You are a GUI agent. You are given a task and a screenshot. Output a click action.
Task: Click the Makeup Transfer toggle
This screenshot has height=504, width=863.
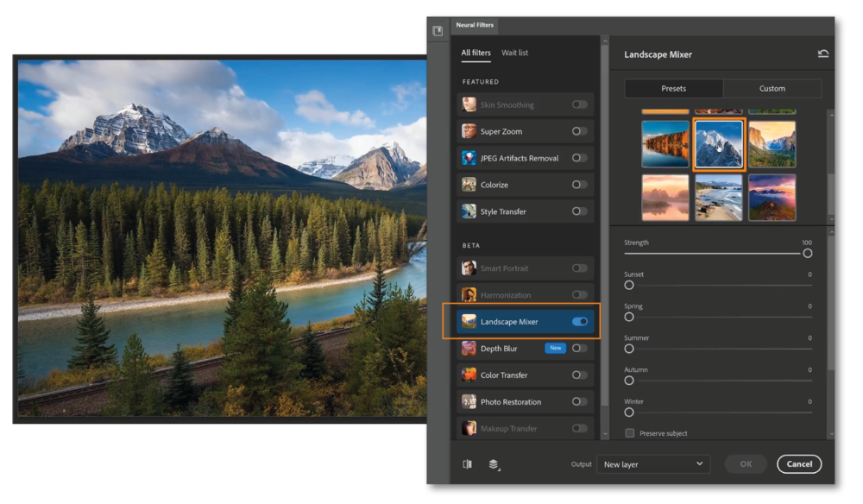pyautogui.click(x=580, y=428)
